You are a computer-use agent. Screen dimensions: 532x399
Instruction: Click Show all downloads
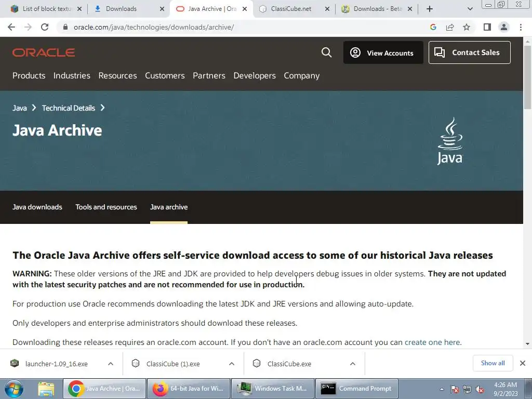[493, 363]
